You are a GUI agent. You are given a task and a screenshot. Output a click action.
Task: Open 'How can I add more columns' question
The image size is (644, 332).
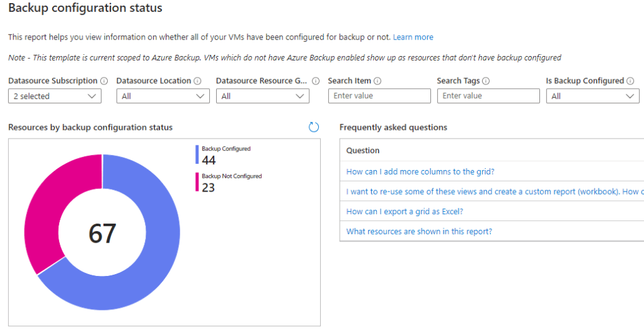[420, 172]
